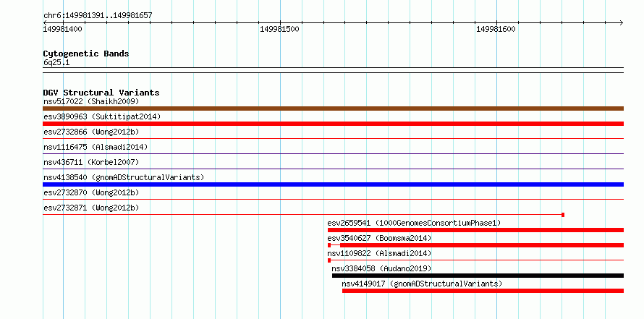Click the 149981400 ruler position
Image resolution: width=644 pixels, height=319 pixels.
62,29
